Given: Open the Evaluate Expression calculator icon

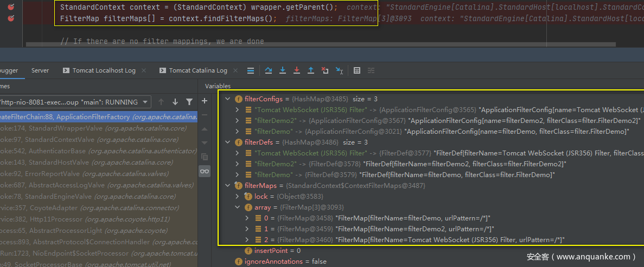Looking at the screenshot, I should coord(357,70).
